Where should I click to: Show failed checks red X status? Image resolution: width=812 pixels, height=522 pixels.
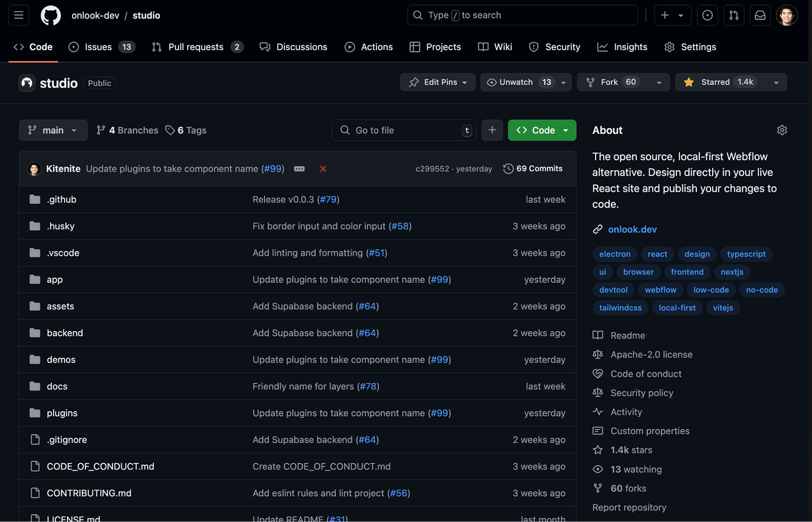tap(323, 168)
